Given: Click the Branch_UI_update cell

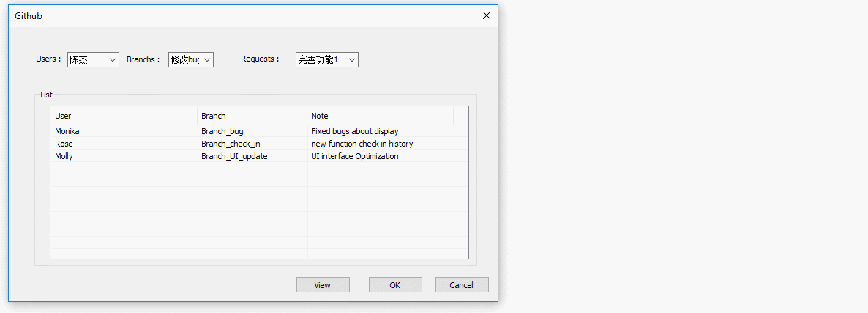Looking at the screenshot, I should (x=234, y=156).
